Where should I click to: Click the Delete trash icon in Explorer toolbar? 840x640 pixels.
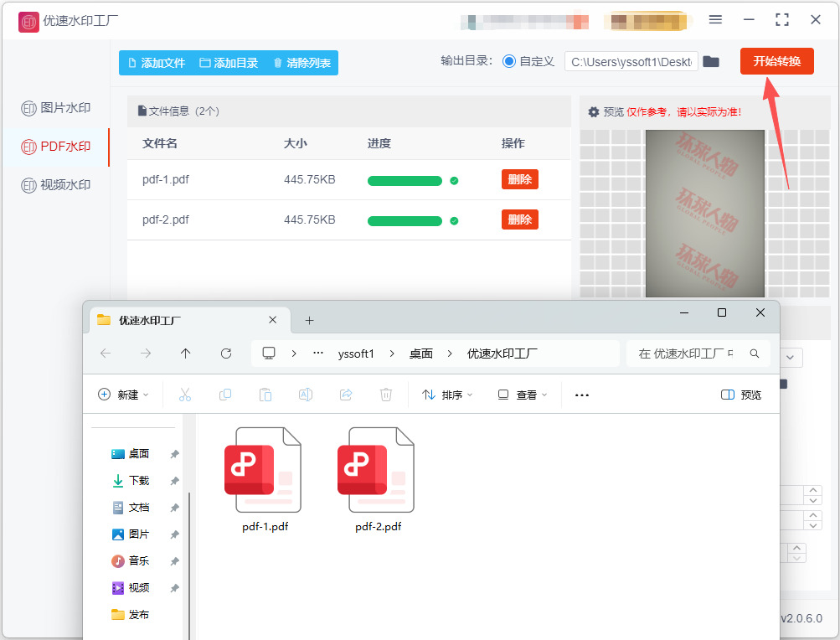pos(386,395)
